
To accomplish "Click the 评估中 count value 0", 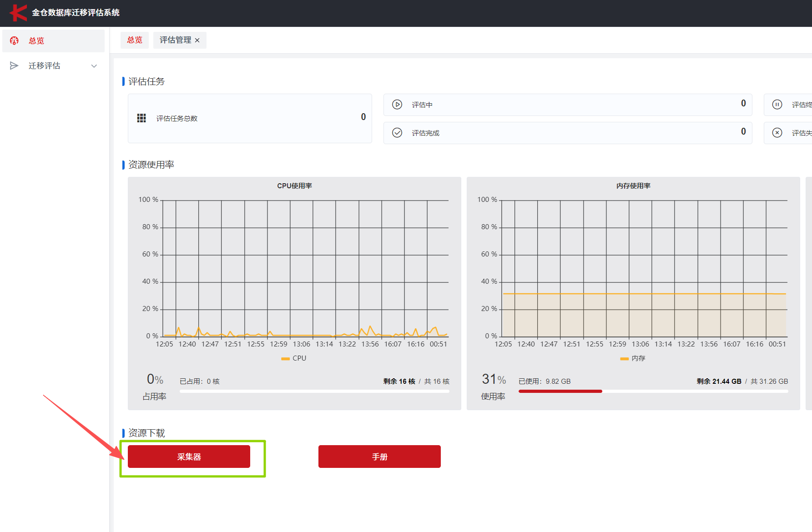I will [x=743, y=103].
